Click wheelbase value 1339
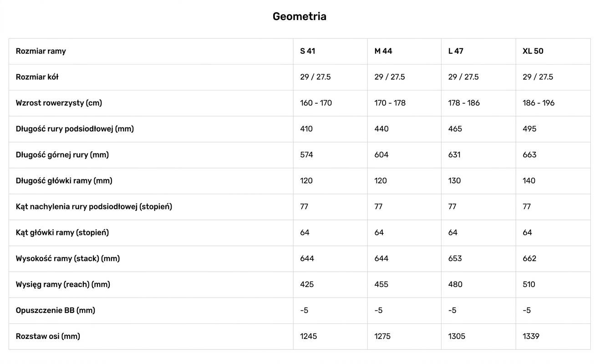The image size is (595, 364). (x=531, y=336)
